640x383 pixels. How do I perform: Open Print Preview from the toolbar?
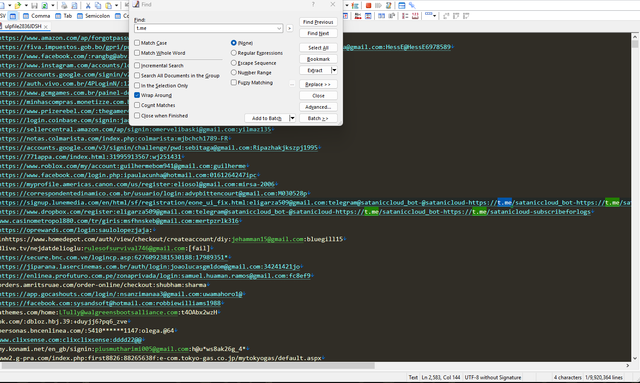point(74,6)
